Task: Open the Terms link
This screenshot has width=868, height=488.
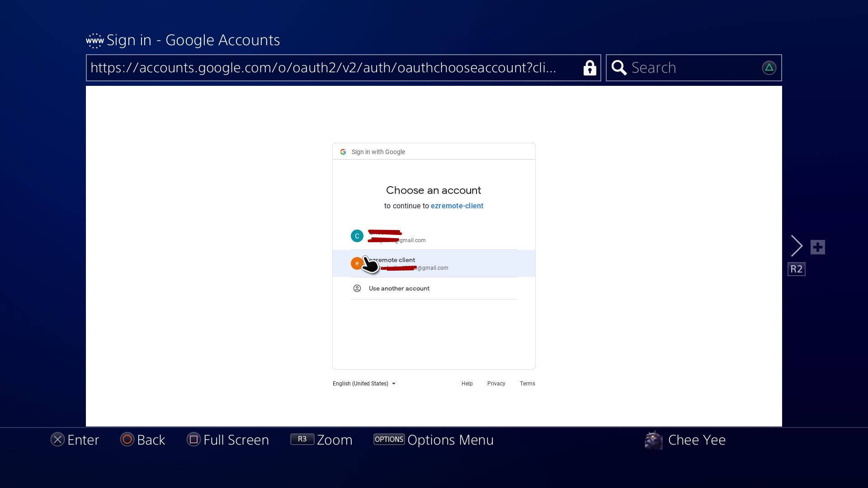Action: (x=528, y=384)
